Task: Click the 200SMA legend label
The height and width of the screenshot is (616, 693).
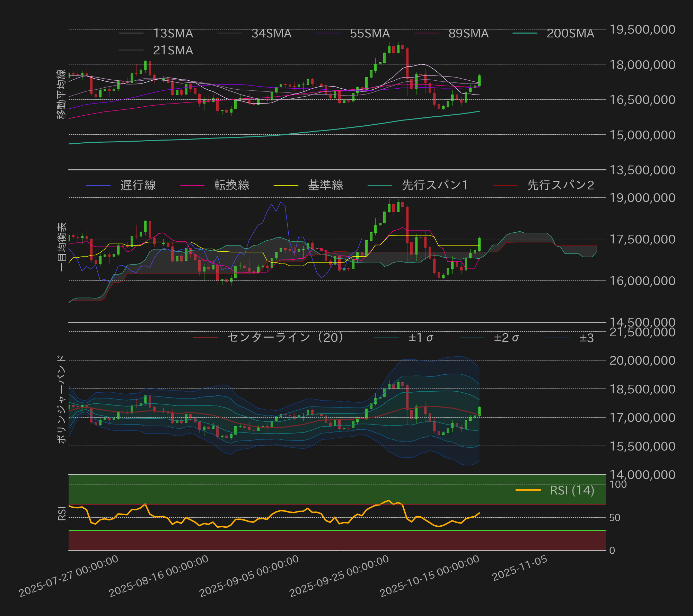Action: (570, 33)
